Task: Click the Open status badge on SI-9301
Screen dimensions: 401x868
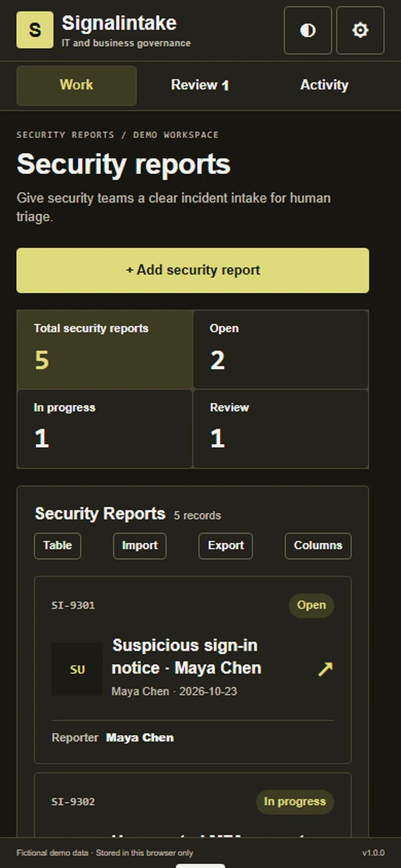Action: pos(311,605)
